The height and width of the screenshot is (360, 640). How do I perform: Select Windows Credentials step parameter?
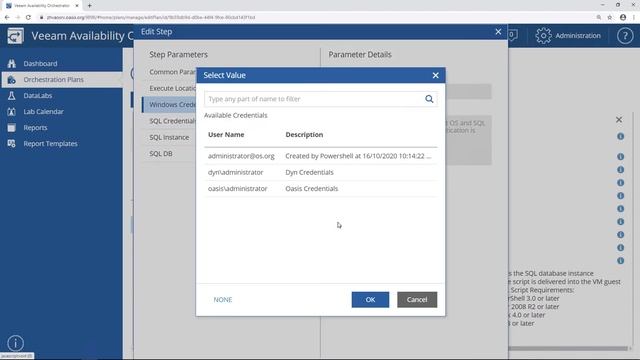pos(169,105)
